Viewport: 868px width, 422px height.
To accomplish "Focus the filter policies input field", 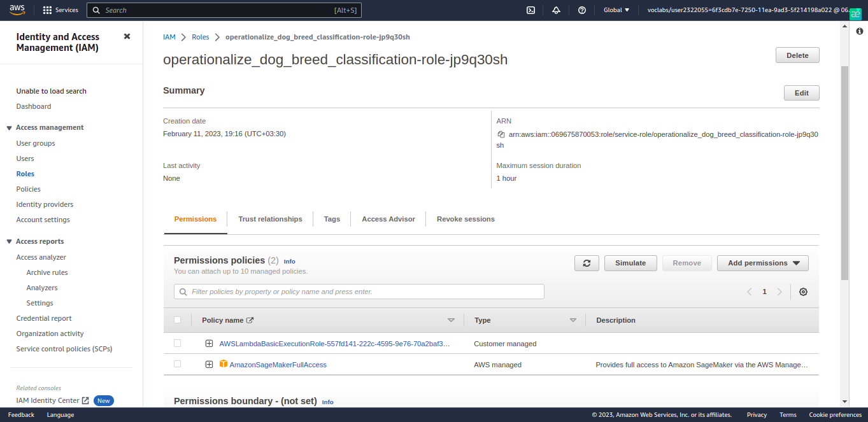I will [x=359, y=292].
